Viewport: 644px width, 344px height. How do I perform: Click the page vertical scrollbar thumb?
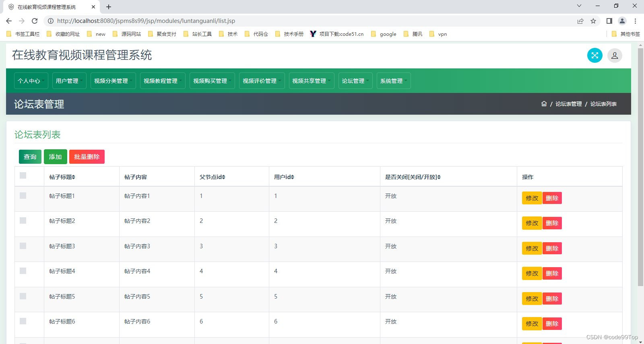pyautogui.click(x=640, y=167)
